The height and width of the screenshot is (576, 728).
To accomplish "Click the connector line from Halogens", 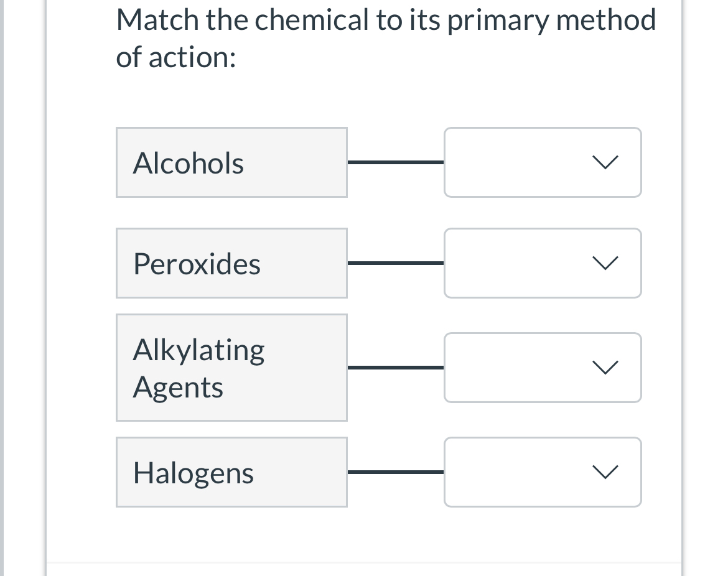I will click(395, 471).
